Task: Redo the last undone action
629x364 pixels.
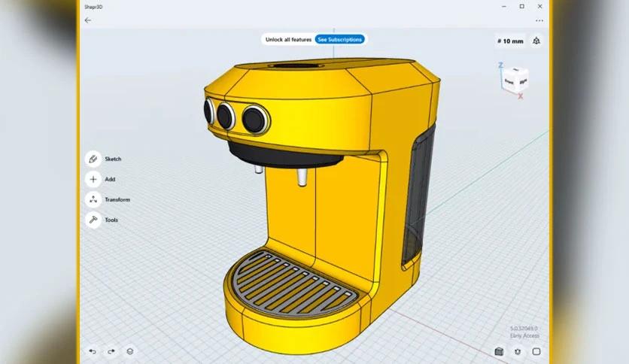Action: tap(111, 351)
